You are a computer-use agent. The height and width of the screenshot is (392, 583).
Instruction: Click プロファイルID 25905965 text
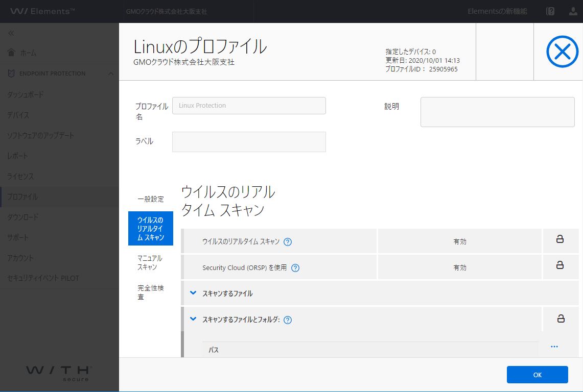pos(421,69)
